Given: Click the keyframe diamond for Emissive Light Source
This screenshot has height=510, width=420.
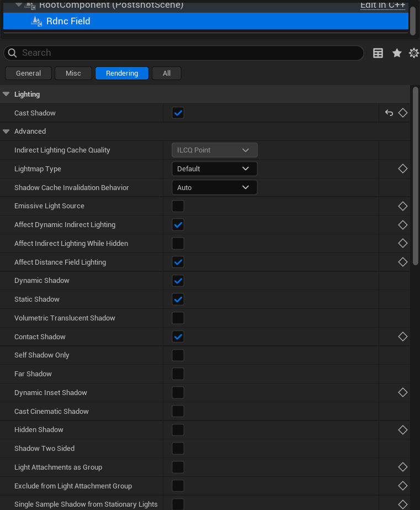Looking at the screenshot, I should coord(403,206).
